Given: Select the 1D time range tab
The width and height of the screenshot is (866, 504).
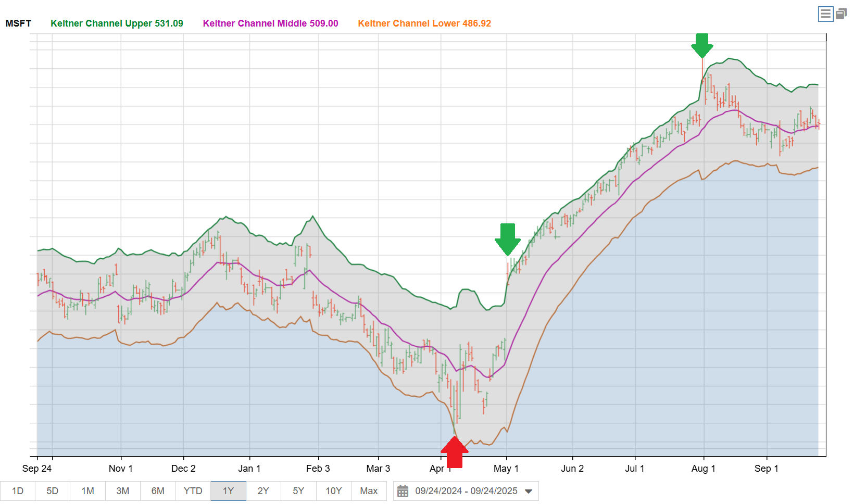Looking at the screenshot, I should pyautogui.click(x=18, y=491).
